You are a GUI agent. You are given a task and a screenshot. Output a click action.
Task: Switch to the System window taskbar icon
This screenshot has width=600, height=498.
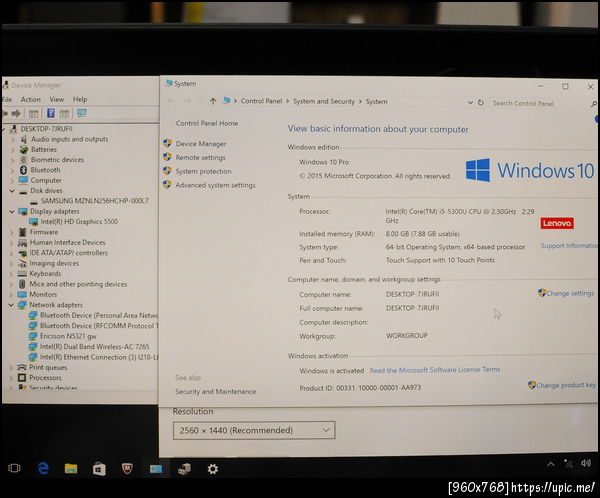pyautogui.click(x=156, y=469)
